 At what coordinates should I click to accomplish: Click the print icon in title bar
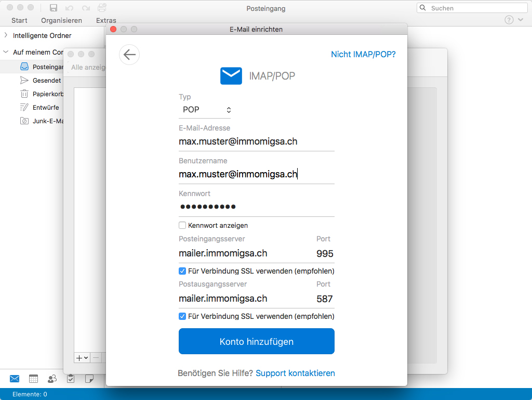(x=102, y=8)
